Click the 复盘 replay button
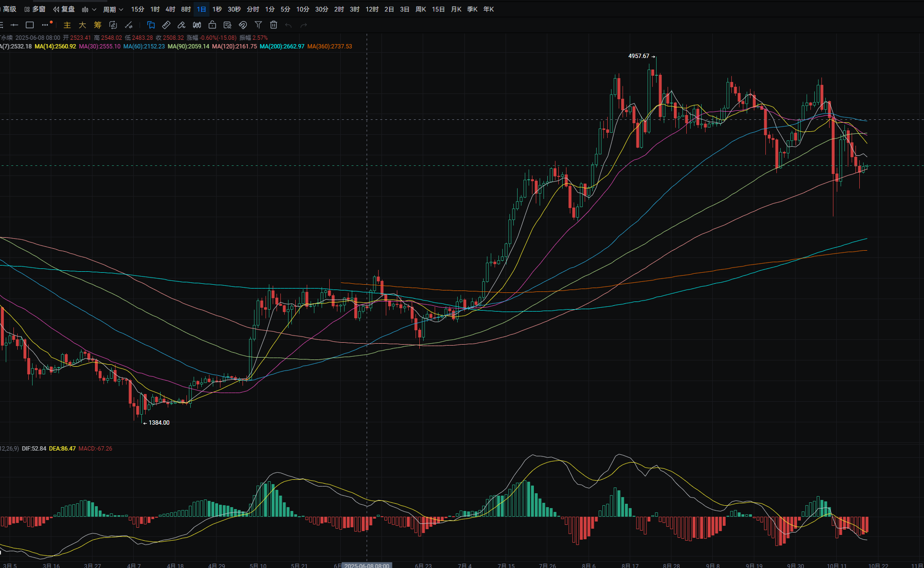The width and height of the screenshot is (924, 568). coord(64,9)
